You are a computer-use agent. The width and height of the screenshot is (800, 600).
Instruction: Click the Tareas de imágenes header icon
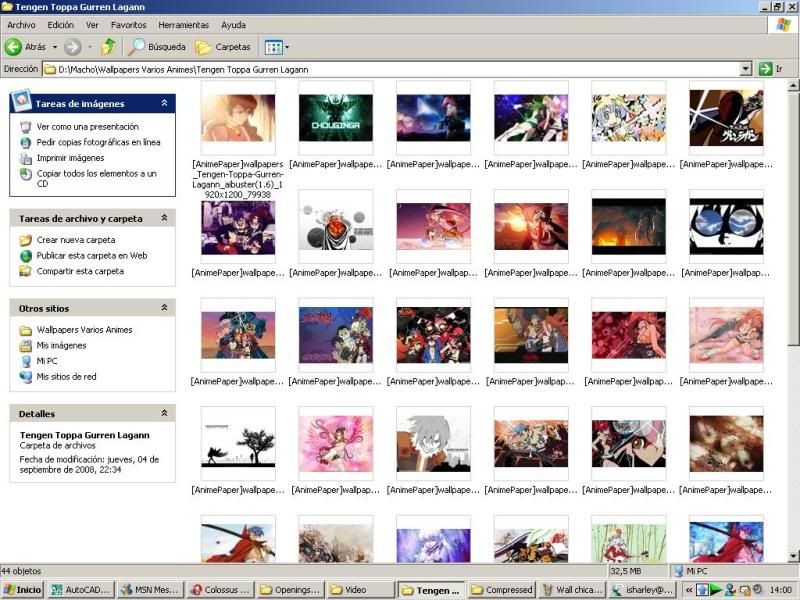pos(22,101)
